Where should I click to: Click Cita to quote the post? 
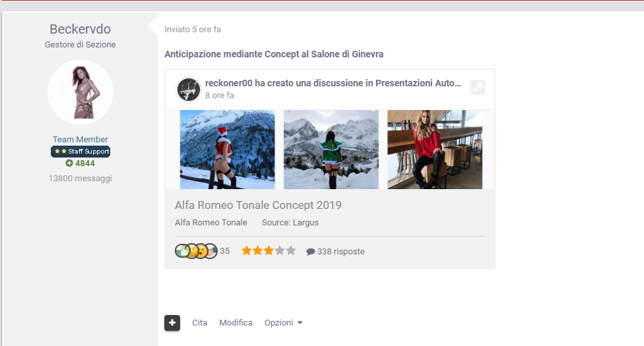[200, 323]
